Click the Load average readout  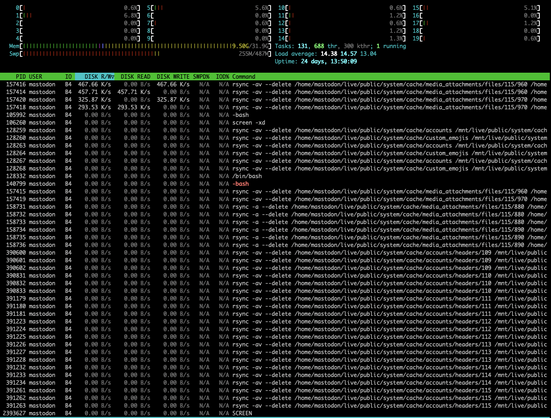click(x=325, y=54)
